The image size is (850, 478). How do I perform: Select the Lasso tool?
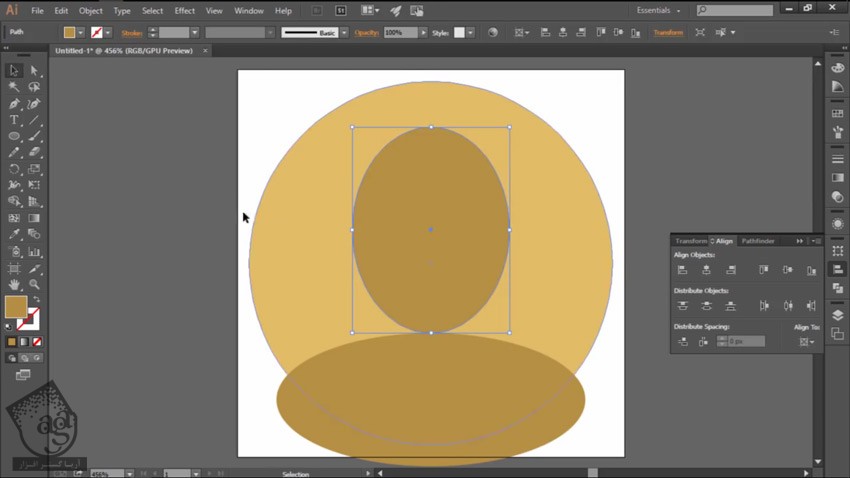(34, 87)
